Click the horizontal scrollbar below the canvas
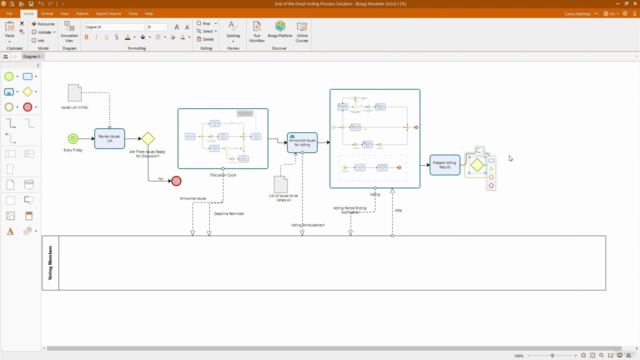Viewport: 640px width, 360px height. tap(334, 349)
